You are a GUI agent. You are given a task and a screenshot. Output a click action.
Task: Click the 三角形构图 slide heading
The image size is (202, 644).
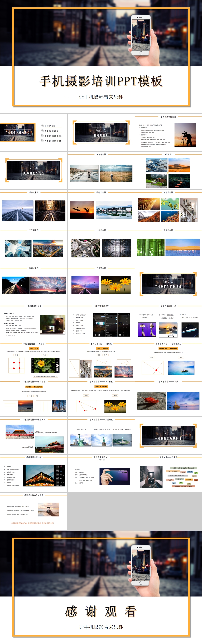(x=101, y=268)
